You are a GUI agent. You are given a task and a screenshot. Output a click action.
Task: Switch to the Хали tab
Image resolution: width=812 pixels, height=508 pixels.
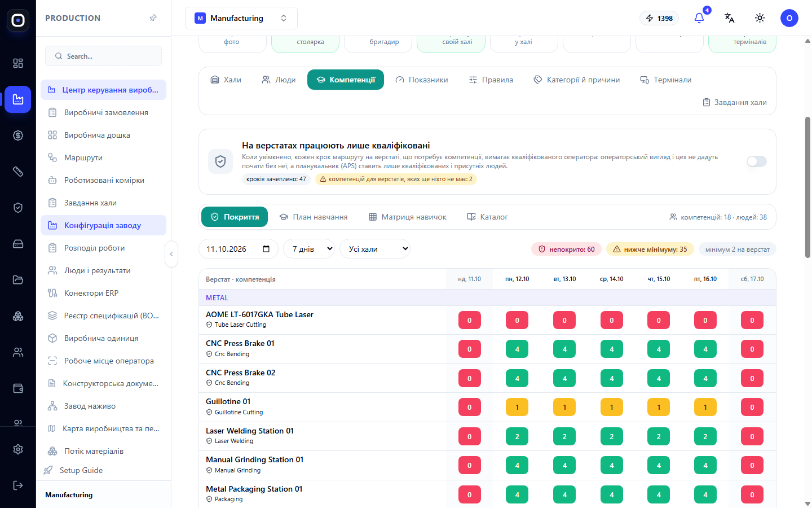[226, 80]
